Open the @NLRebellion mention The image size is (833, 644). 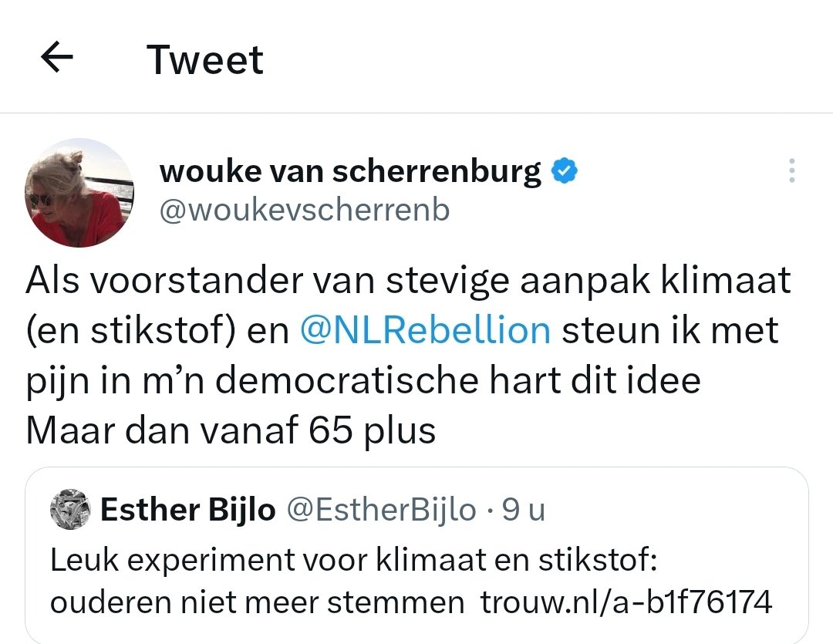tap(425, 330)
